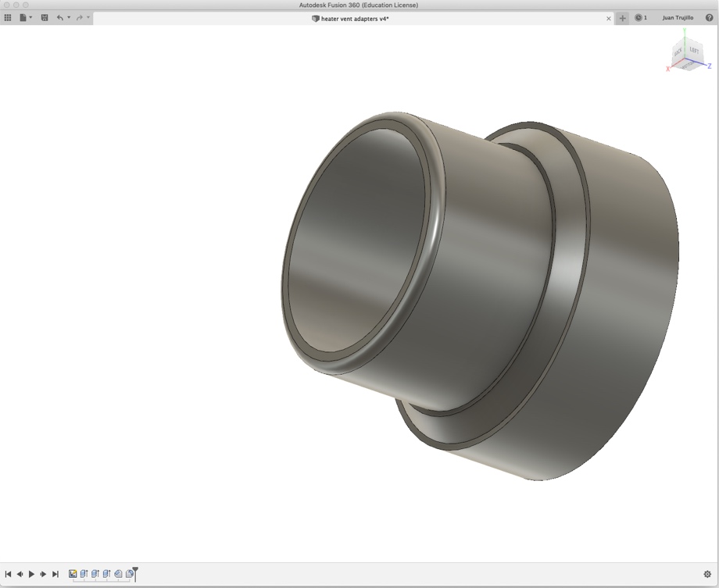Screen dimensions: 719x588
Task: Close the heater vent adapters v4 tab
Action: 609,19
